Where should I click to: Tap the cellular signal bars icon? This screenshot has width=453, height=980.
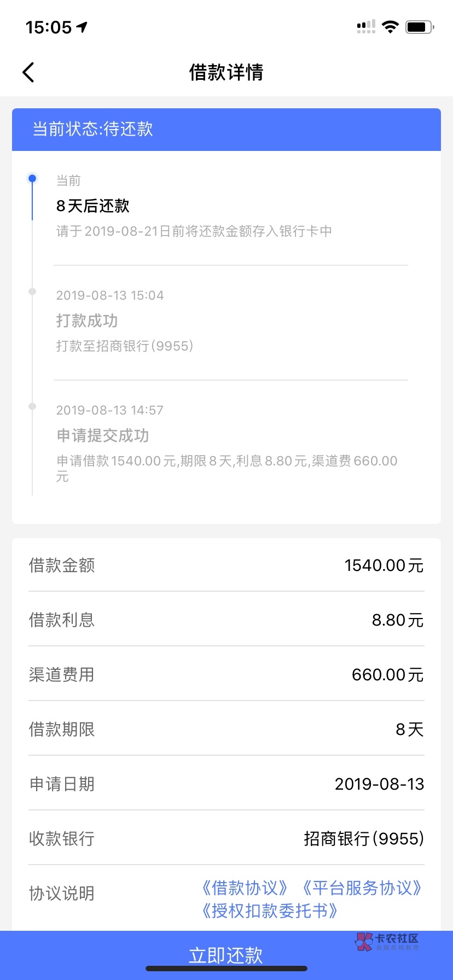coord(365,27)
